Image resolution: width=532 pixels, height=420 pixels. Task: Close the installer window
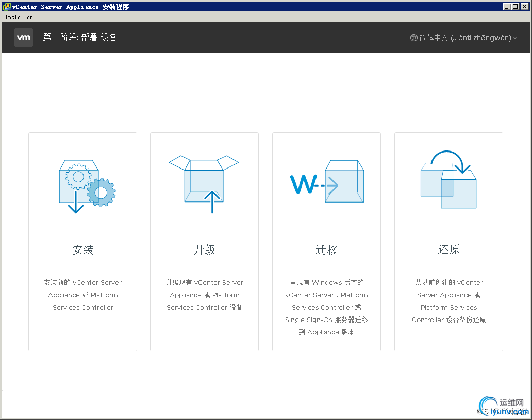(525, 7)
